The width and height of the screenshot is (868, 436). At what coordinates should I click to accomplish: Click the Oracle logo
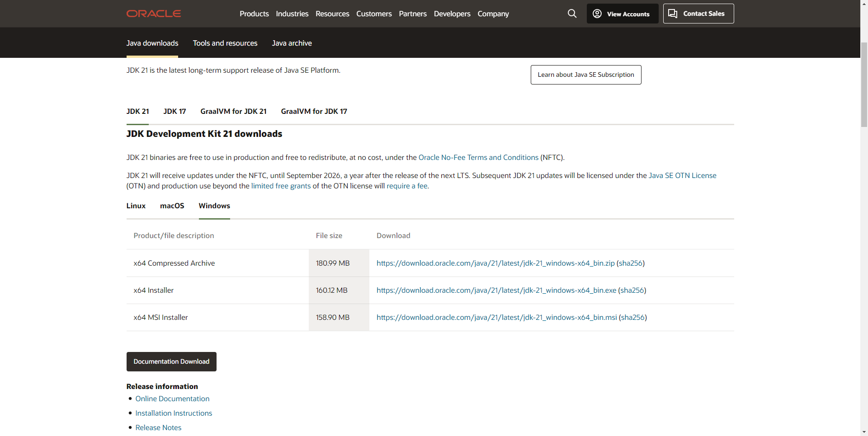(154, 14)
